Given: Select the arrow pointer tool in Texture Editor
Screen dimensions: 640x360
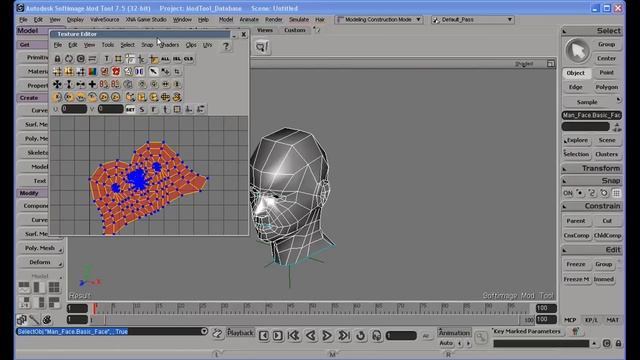Looking at the screenshot, I should point(153,72).
